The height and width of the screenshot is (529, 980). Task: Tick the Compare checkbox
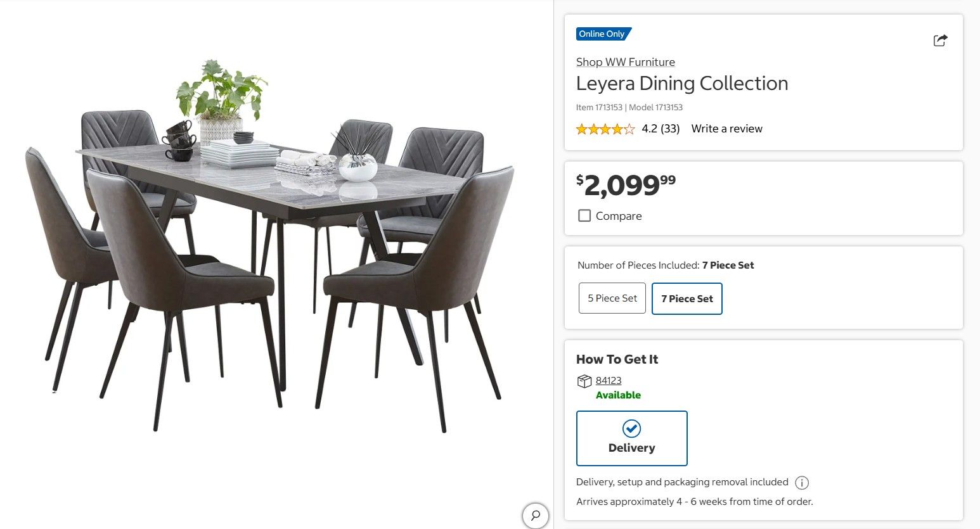pos(584,216)
